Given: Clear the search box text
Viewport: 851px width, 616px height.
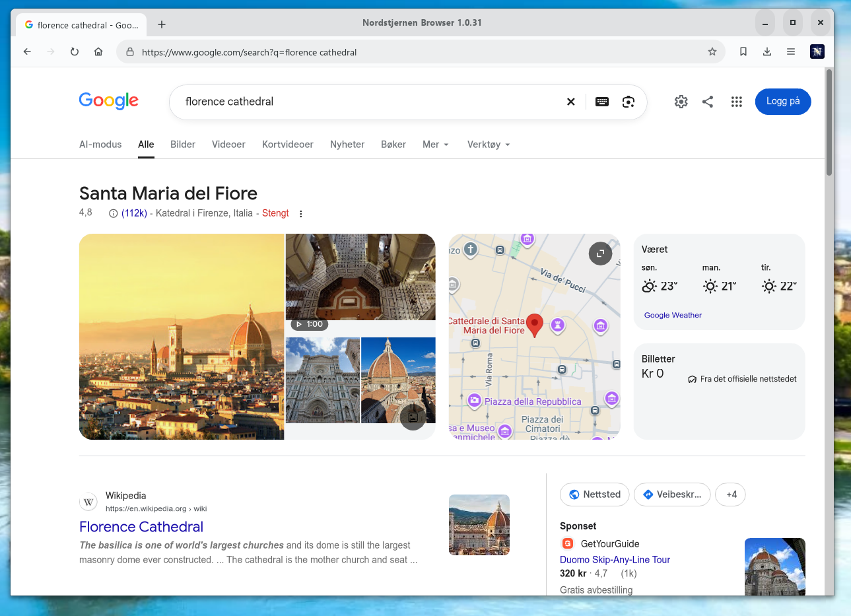Looking at the screenshot, I should [x=571, y=102].
